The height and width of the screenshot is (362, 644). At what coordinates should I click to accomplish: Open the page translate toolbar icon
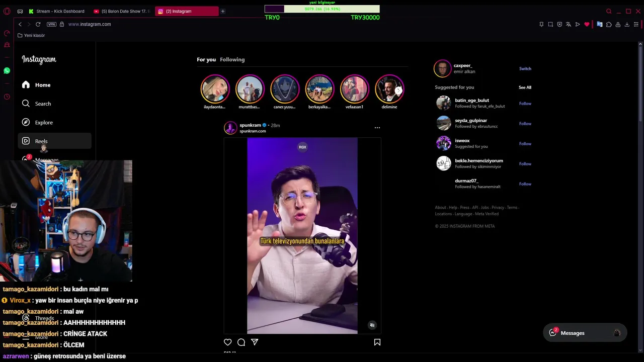tap(569, 24)
